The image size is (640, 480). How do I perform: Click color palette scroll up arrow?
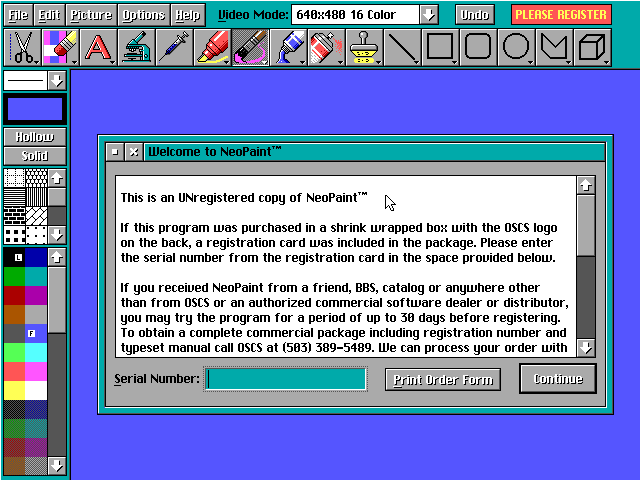[57, 258]
